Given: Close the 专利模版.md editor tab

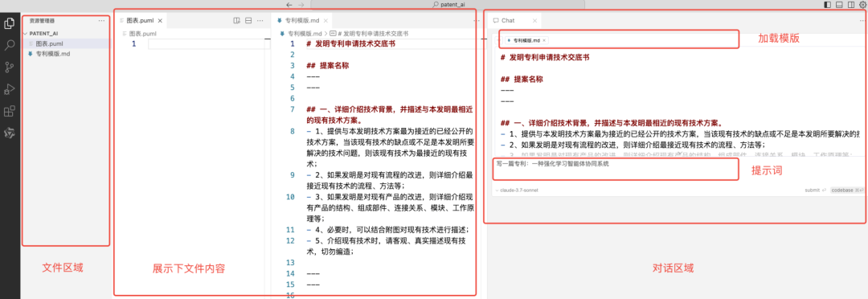Looking at the screenshot, I should click(x=325, y=20).
